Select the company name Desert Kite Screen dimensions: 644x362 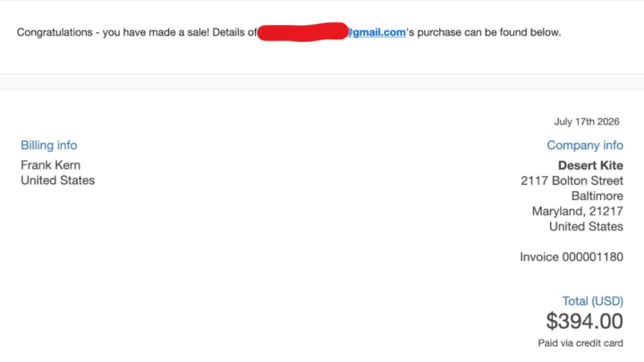tap(590, 165)
